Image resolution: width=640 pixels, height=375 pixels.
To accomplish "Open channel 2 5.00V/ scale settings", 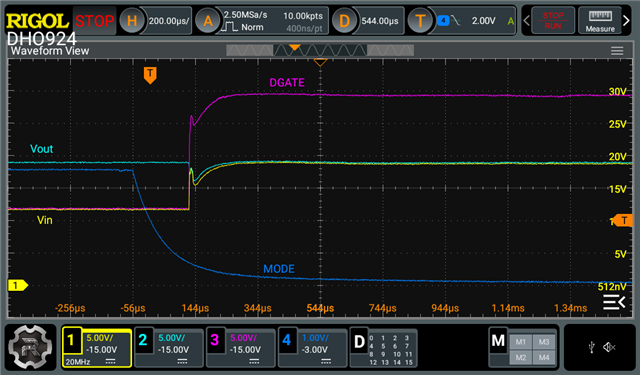I will click(178, 344).
